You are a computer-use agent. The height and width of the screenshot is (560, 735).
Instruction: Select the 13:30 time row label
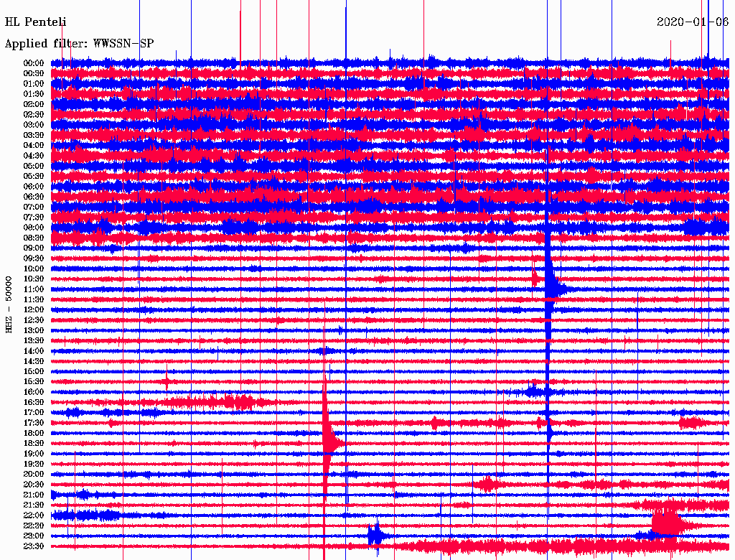pyautogui.click(x=34, y=341)
